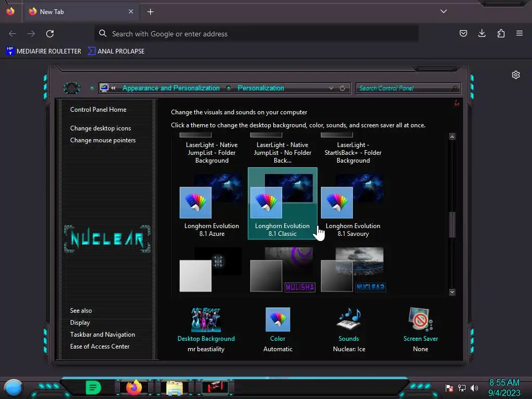The image size is (532, 399).
Task: Open Control Panel Home link
Action: pyautogui.click(x=98, y=109)
